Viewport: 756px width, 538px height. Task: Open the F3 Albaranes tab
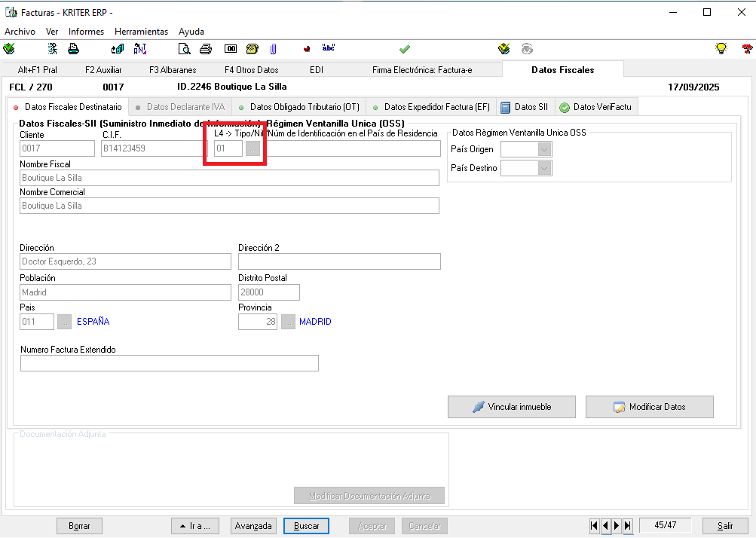[x=173, y=70]
